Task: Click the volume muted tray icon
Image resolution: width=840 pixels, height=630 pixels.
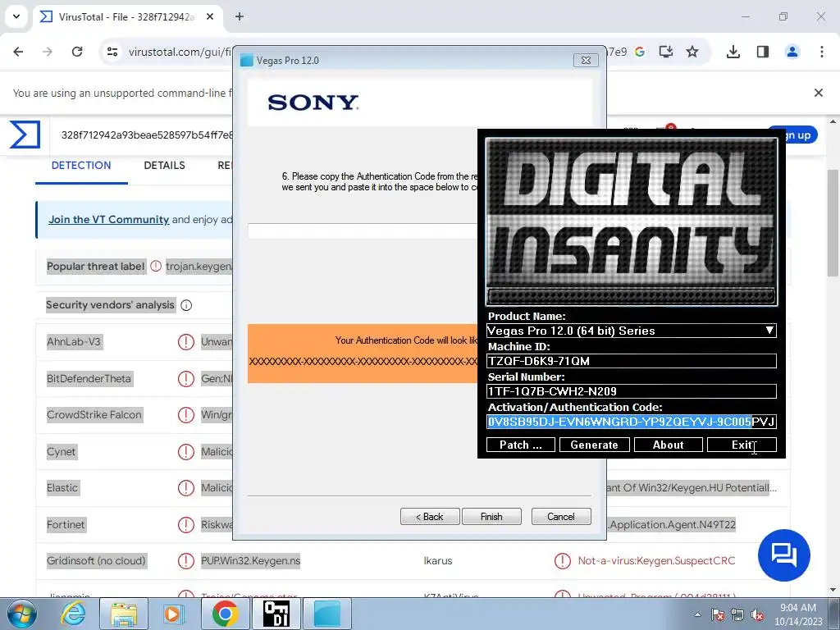Action: pyautogui.click(x=757, y=615)
